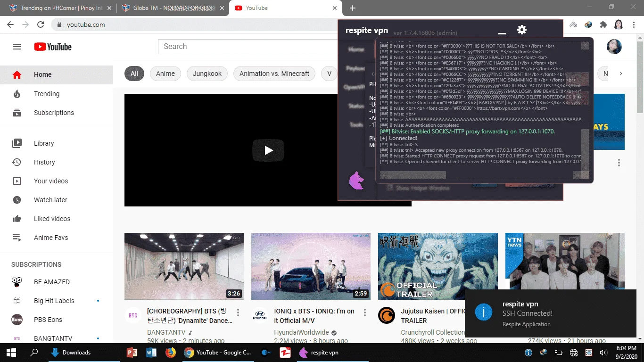This screenshot has height=362, width=644.
Task: Open the HyundaiWorldwide channel icon
Action: 260,316
